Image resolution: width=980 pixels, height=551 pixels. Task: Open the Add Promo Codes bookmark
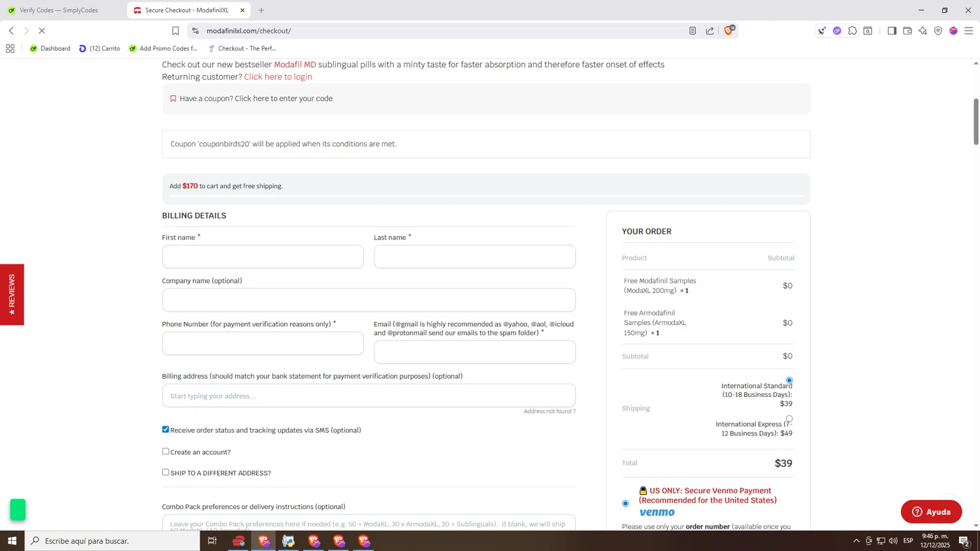(x=163, y=48)
